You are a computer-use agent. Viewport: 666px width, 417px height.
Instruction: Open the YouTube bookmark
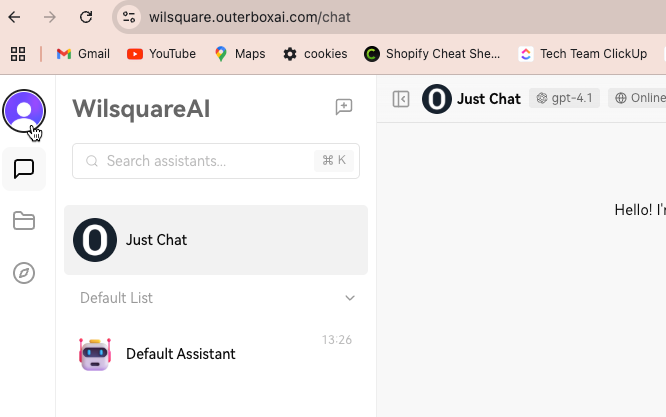[x=161, y=54]
